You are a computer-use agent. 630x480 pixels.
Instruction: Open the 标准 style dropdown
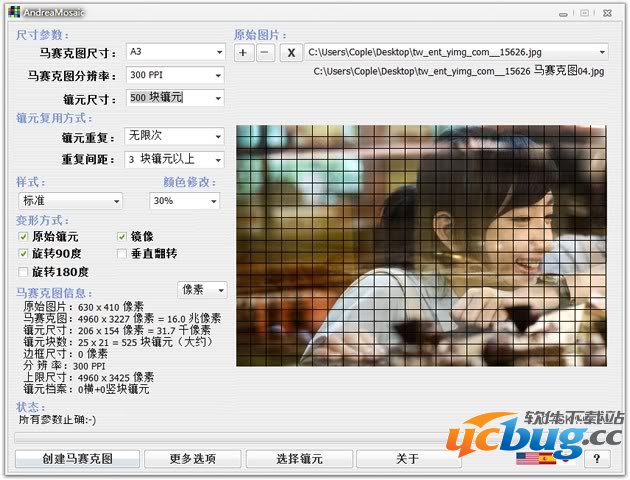[70, 201]
